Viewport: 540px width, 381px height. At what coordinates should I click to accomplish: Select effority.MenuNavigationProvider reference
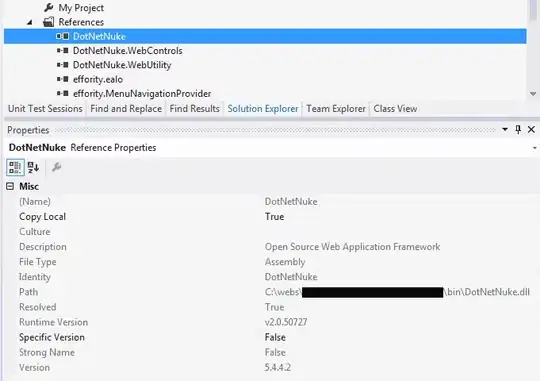(142, 93)
